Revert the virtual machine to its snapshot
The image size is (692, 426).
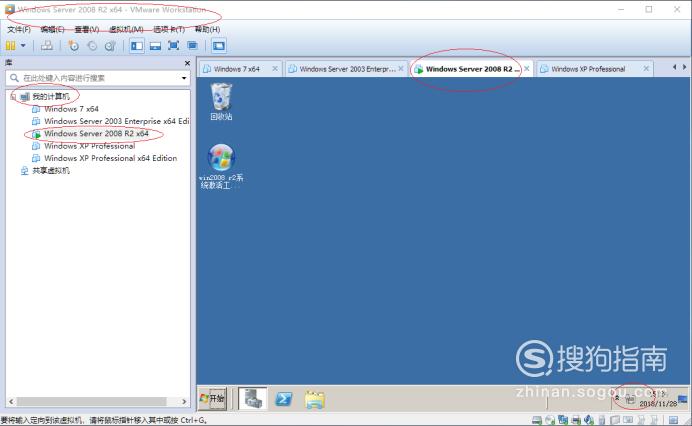92,45
